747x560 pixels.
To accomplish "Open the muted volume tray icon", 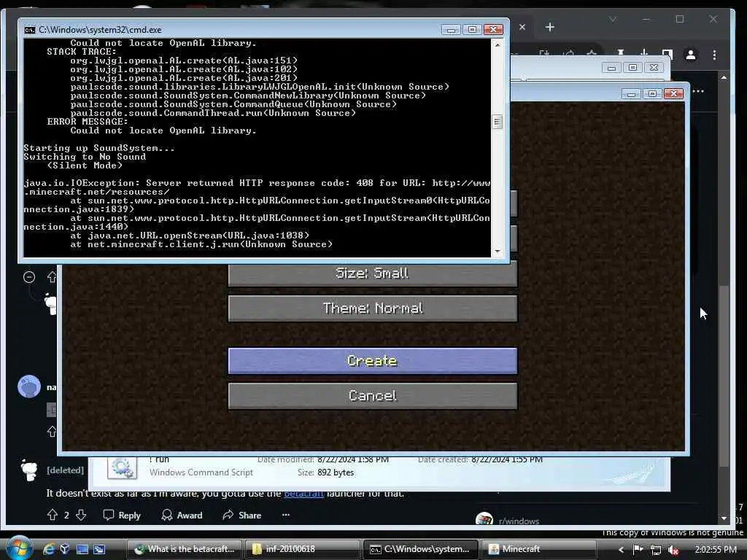I will (673, 550).
